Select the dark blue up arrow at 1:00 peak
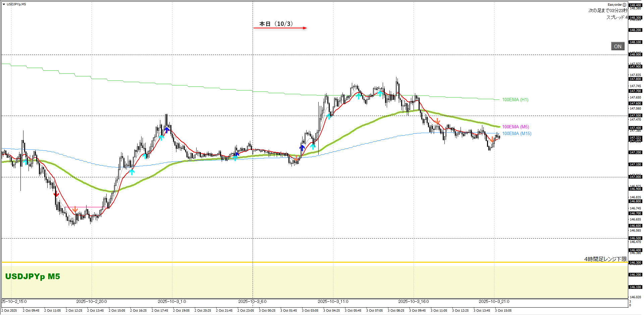The width and height of the screenshot is (644, 315). point(167,130)
